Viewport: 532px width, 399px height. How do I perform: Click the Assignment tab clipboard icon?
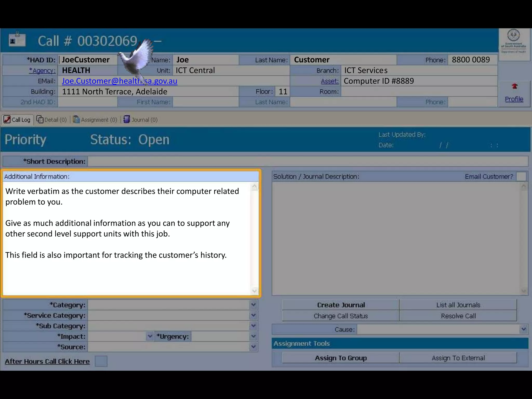tap(76, 119)
